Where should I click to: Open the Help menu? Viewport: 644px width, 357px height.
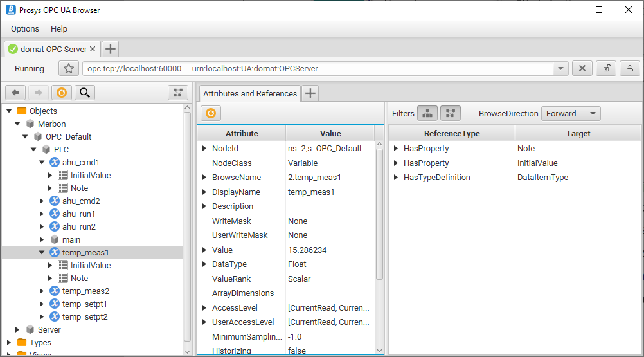59,28
